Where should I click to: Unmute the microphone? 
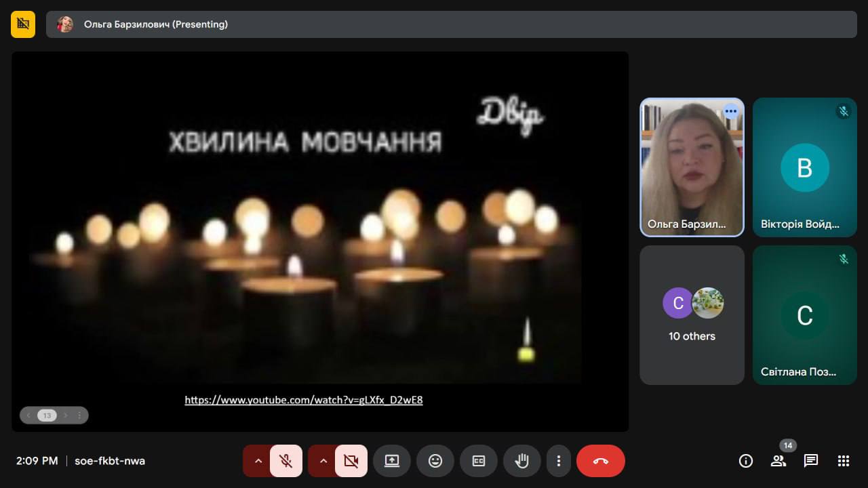[286, 461]
